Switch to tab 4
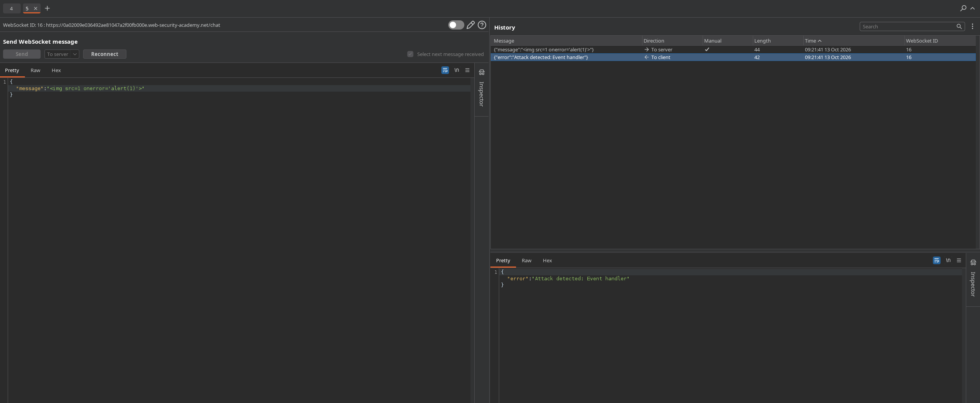Screen dimensions: 980x403 pyautogui.click(x=11, y=8)
